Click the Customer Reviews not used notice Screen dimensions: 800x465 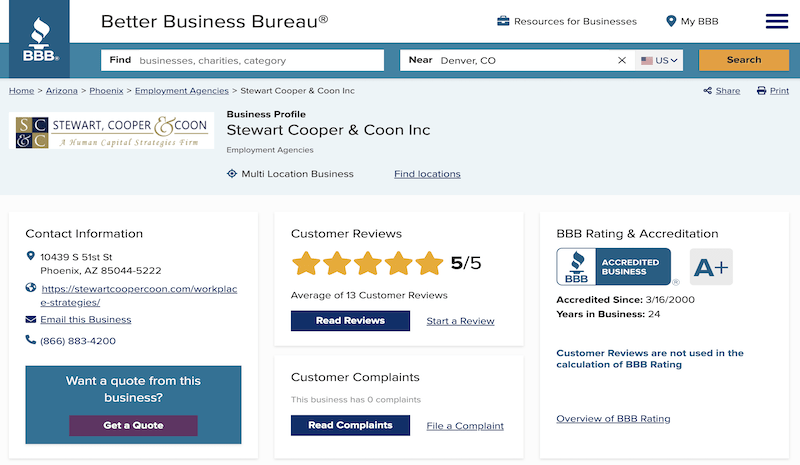649,358
